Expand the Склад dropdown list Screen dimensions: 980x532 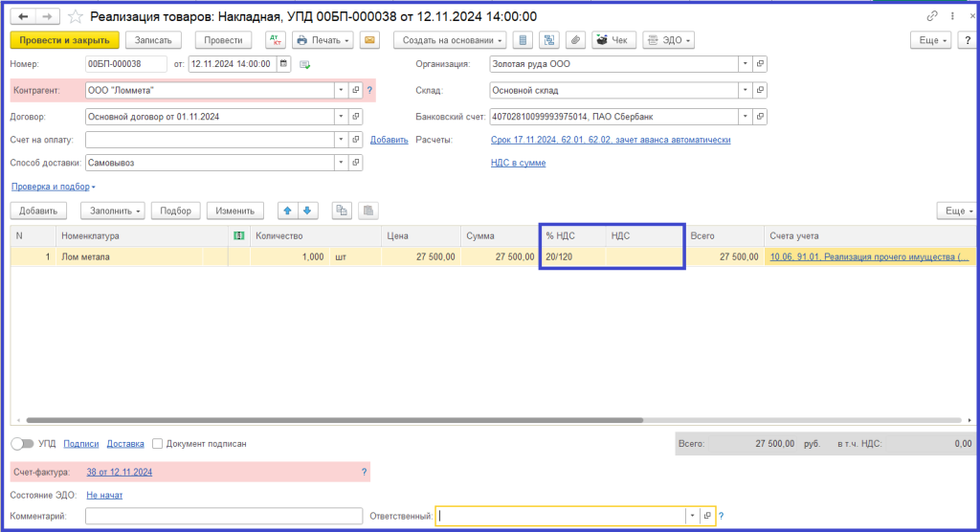(745, 90)
